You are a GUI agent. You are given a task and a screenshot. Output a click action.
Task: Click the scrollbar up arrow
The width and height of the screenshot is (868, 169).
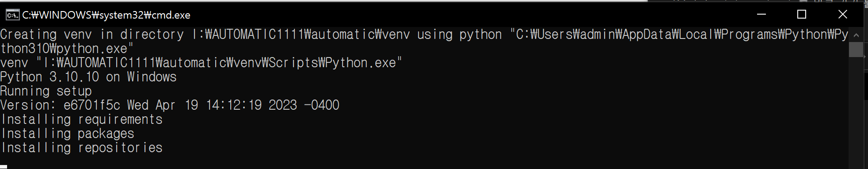pyautogui.click(x=856, y=35)
